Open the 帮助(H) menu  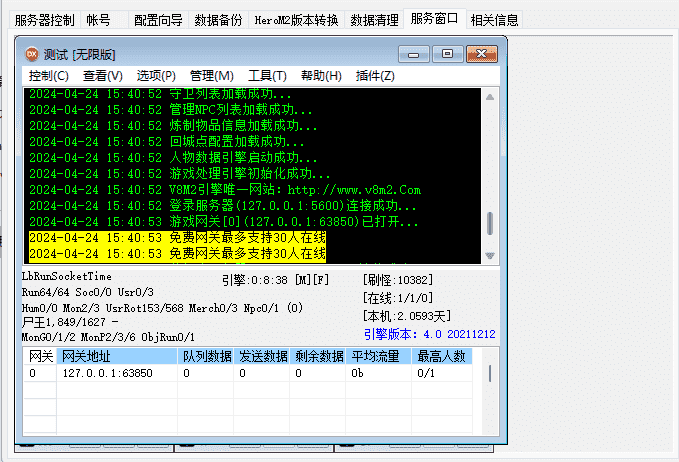321,76
